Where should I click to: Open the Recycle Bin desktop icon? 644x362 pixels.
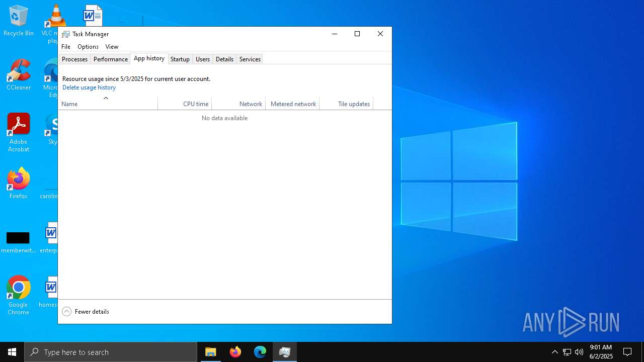(x=19, y=21)
